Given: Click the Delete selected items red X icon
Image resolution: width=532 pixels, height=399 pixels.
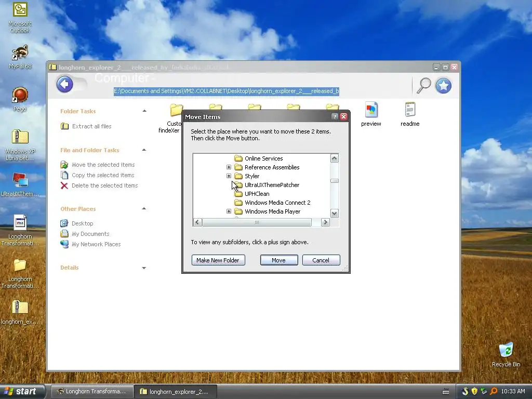Looking at the screenshot, I should [x=64, y=185].
